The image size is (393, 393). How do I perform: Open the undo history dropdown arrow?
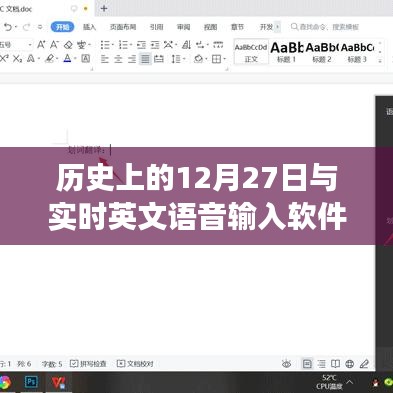(x=16, y=27)
